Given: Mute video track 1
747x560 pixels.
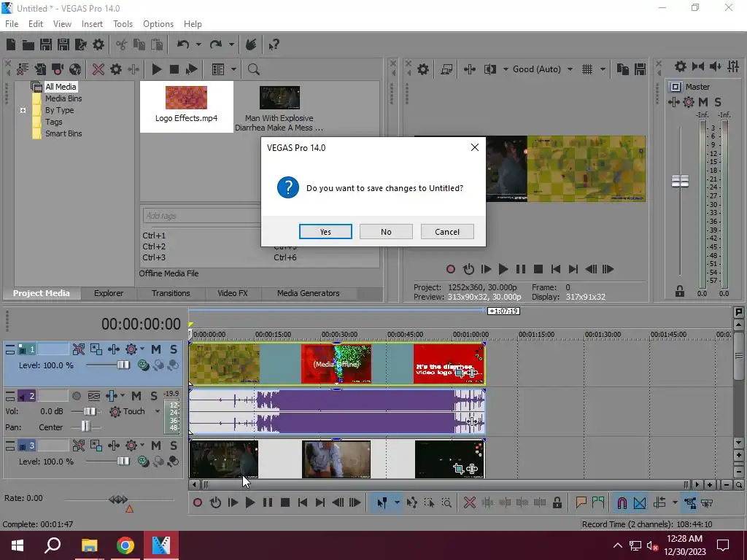Looking at the screenshot, I should pyautogui.click(x=156, y=349).
